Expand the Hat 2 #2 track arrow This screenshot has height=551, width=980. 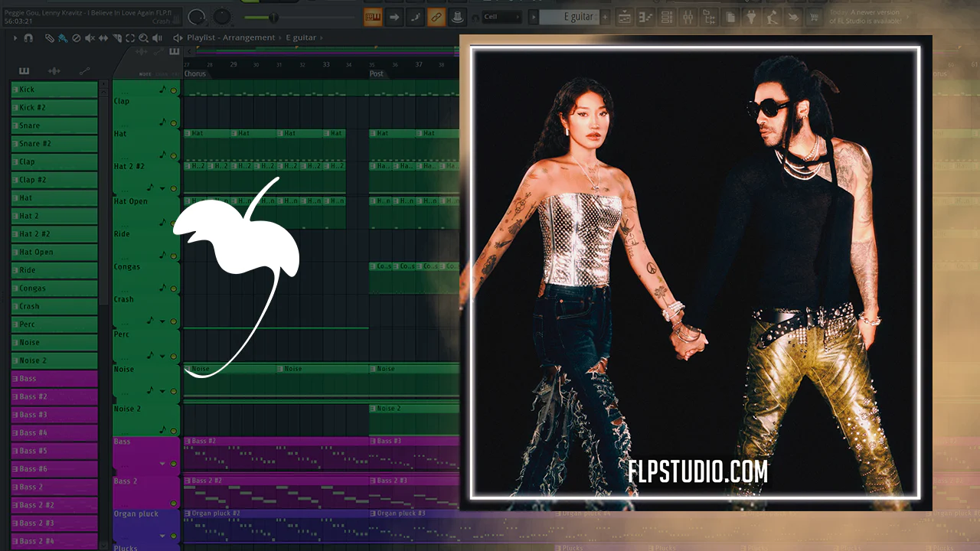[162, 189]
